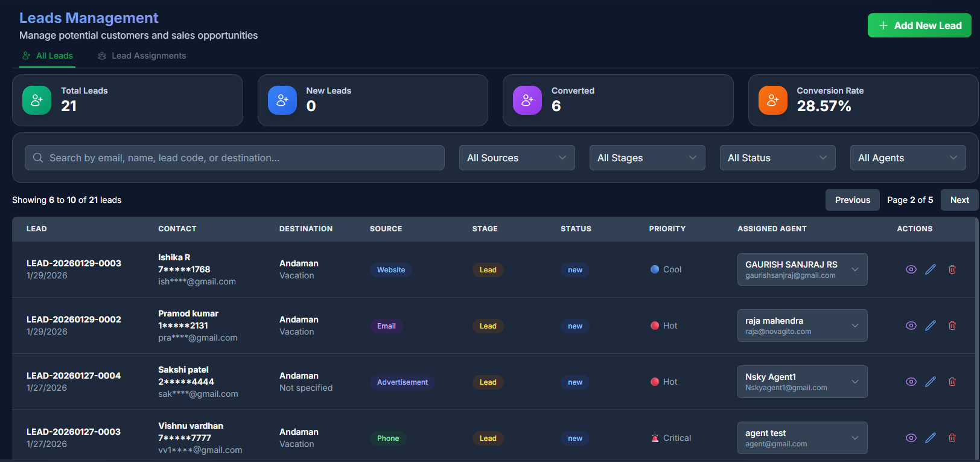
Task: Click the Add New Lead button
Action: click(919, 25)
